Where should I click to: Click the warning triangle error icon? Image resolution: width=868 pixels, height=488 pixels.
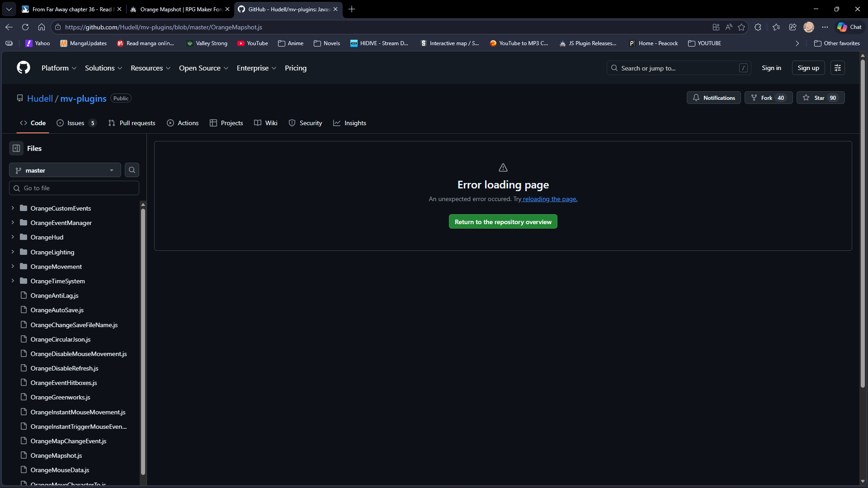coord(503,168)
